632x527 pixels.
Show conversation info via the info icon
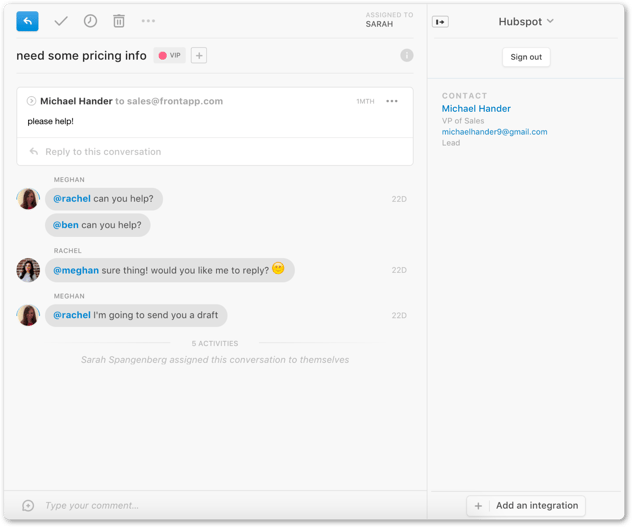pyautogui.click(x=406, y=55)
